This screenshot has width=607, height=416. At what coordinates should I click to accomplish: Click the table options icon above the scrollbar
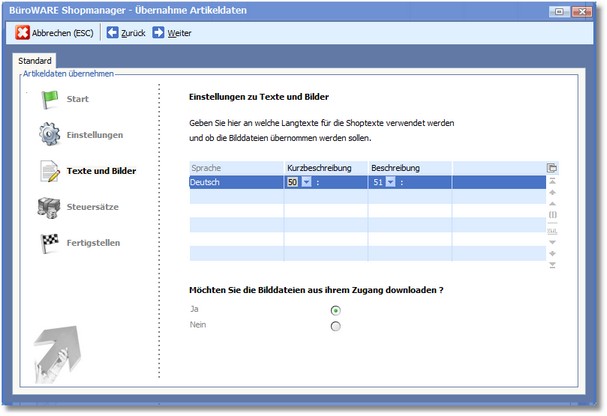(x=552, y=168)
